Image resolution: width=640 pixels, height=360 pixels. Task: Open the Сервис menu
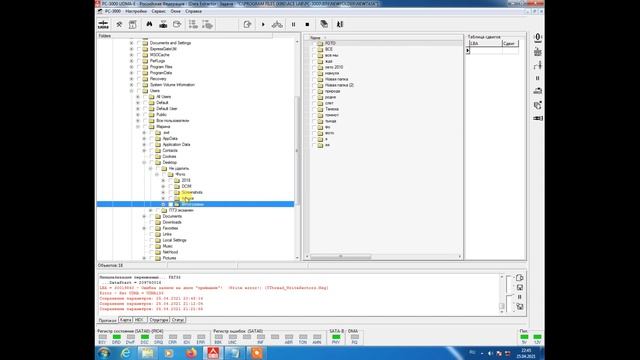click(159, 11)
